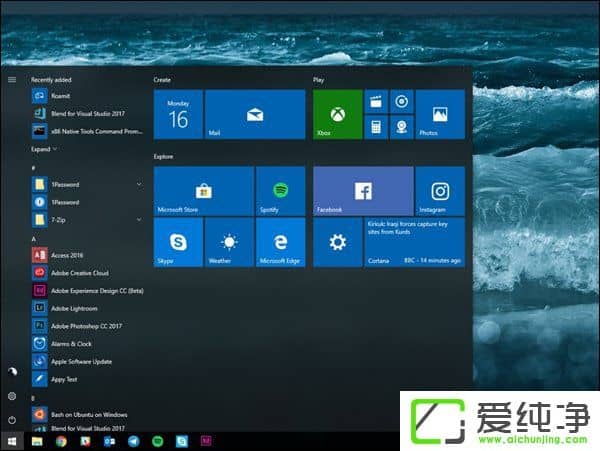Click the Windows Start button on taskbar

point(12,441)
